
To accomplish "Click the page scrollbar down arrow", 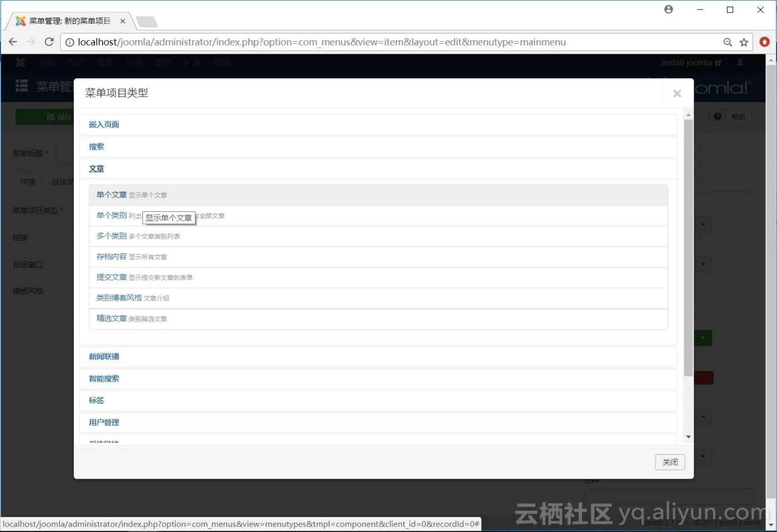I will point(771,524).
